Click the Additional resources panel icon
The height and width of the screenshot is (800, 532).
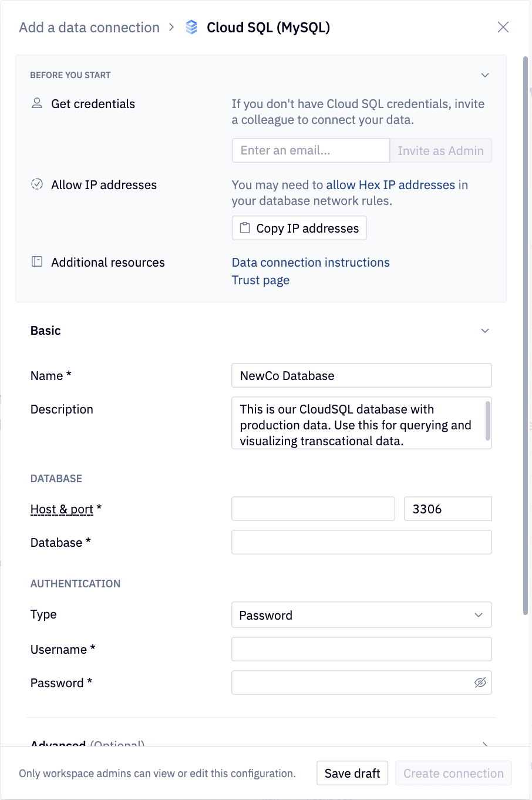click(36, 262)
